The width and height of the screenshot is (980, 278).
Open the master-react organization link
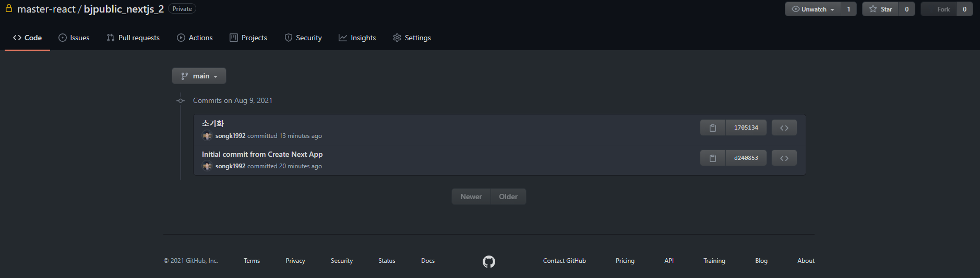point(46,9)
